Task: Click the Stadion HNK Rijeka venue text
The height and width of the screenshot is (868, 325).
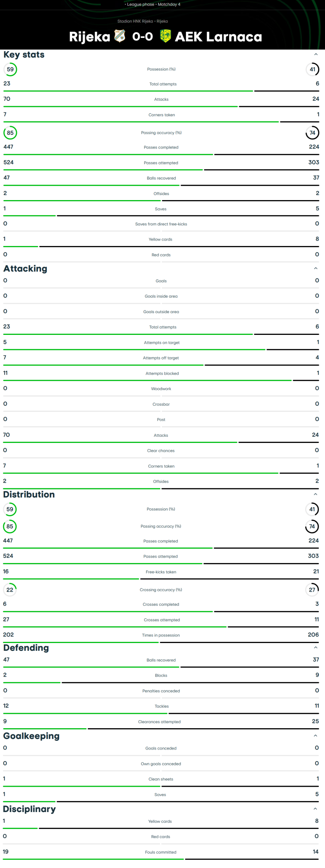Action: click(142, 21)
